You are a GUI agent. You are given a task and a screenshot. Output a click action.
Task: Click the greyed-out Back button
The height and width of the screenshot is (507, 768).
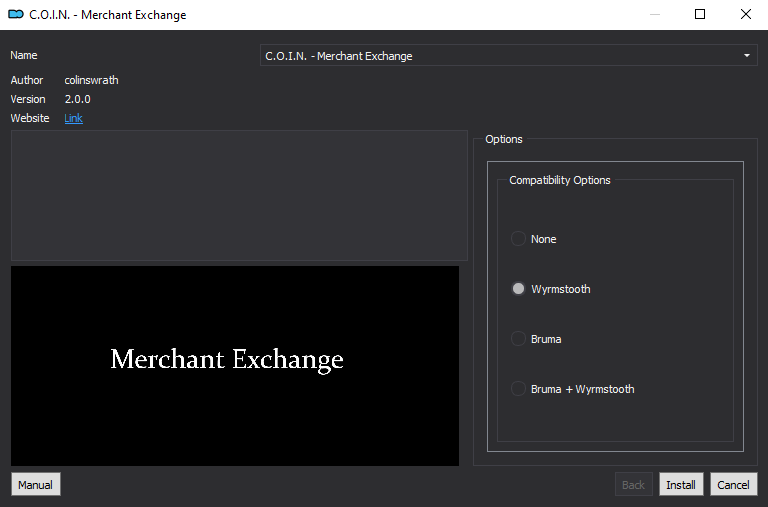click(x=633, y=484)
